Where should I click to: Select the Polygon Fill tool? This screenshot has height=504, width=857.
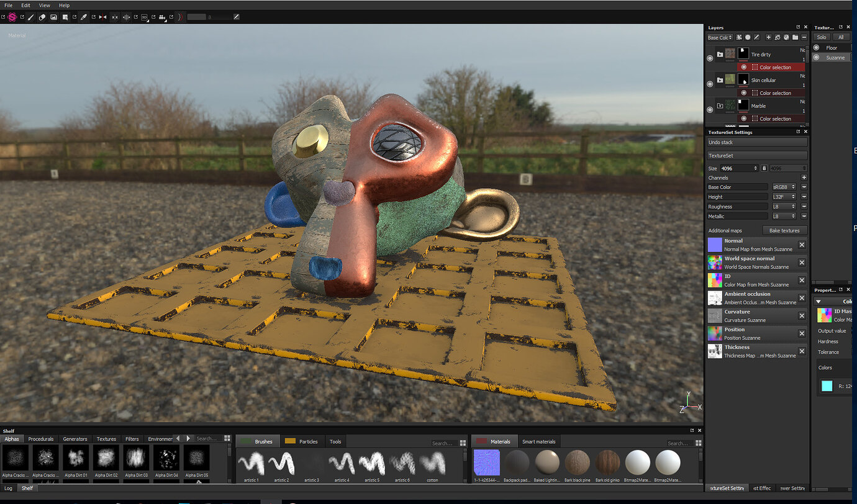click(x=65, y=17)
